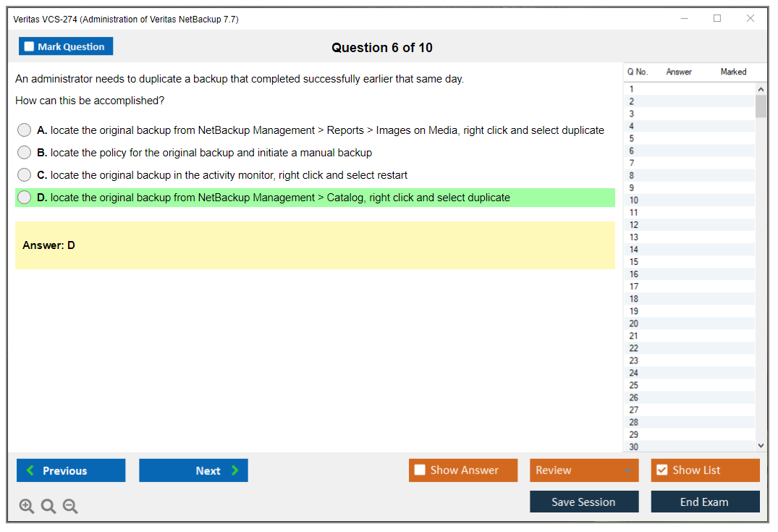Click the reset zoom magnifier icon

tap(48, 506)
